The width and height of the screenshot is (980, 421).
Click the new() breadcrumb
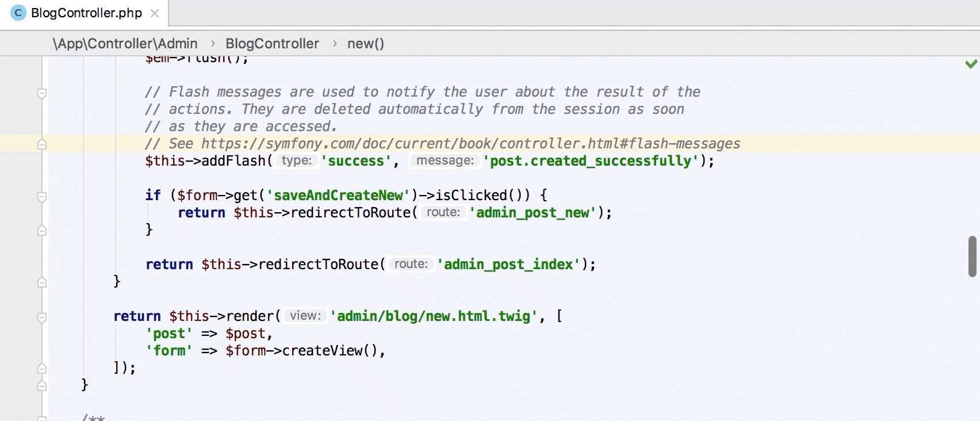(x=366, y=44)
